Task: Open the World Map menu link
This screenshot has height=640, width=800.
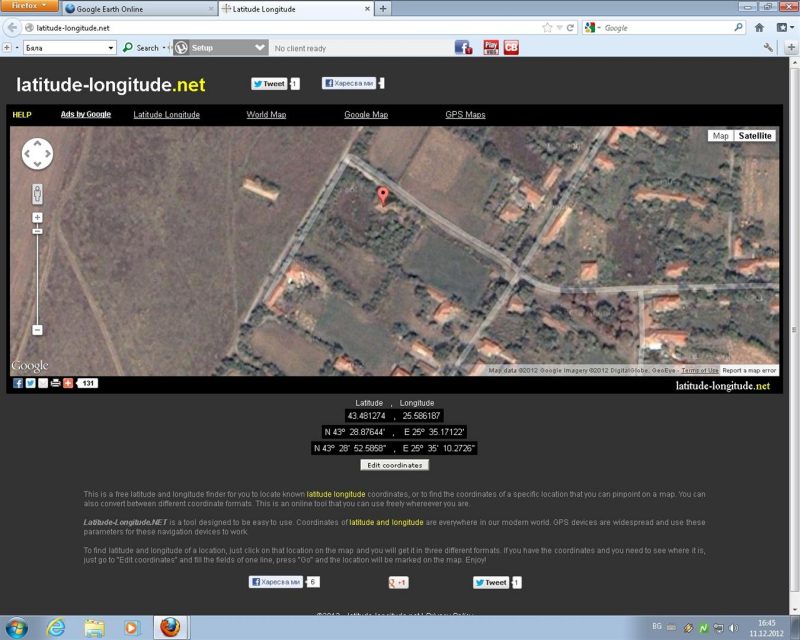Action: click(266, 115)
